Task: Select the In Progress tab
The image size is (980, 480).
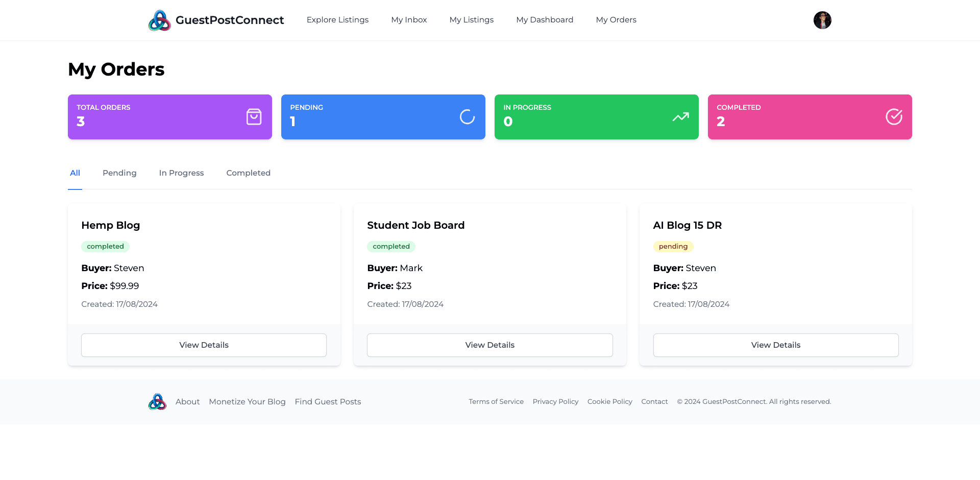Action: 181,173
